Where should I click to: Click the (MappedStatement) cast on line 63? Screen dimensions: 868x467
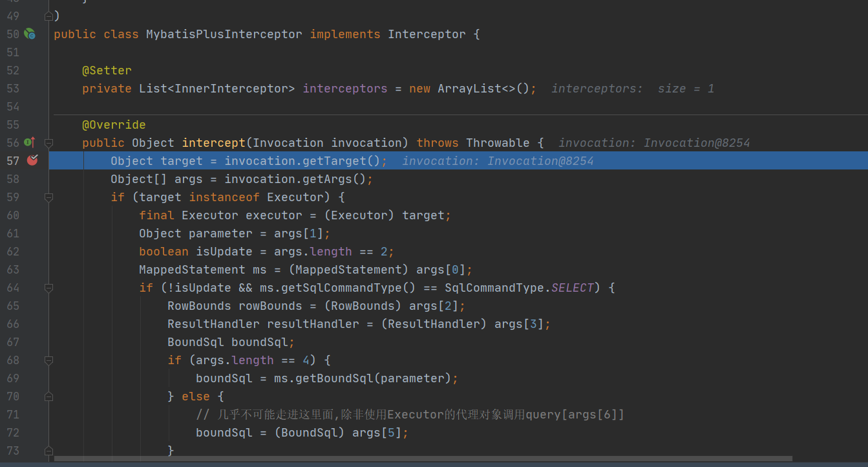point(348,270)
